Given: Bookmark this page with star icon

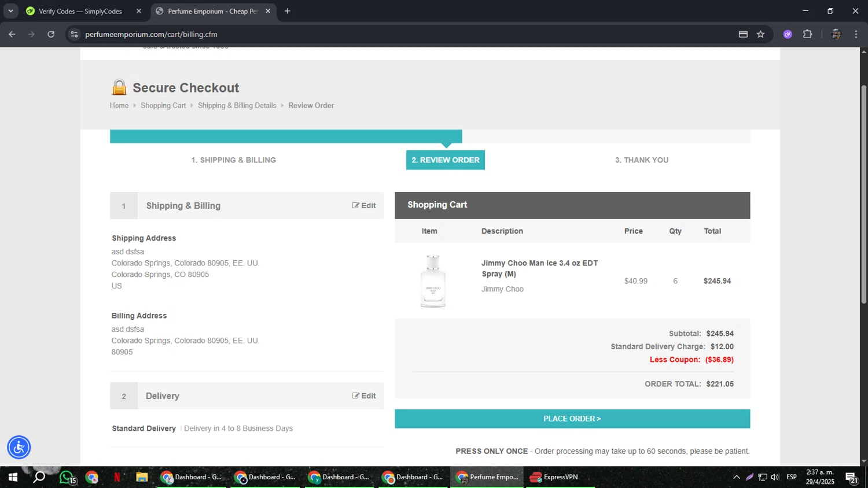Looking at the screenshot, I should [760, 34].
